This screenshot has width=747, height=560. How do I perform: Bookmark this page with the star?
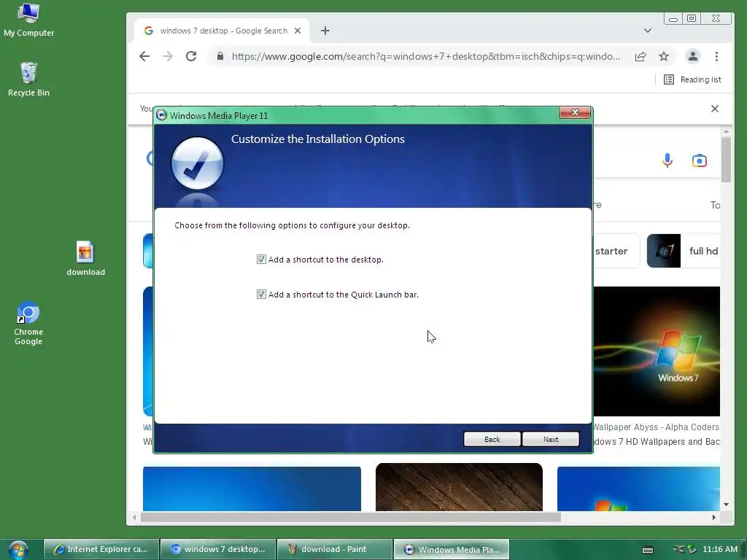coord(664,56)
